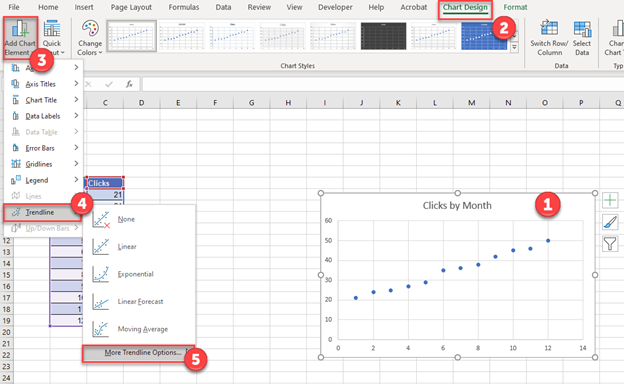Click the Legend menu icon
Screen dimensions: 624x384
(16, 180)
